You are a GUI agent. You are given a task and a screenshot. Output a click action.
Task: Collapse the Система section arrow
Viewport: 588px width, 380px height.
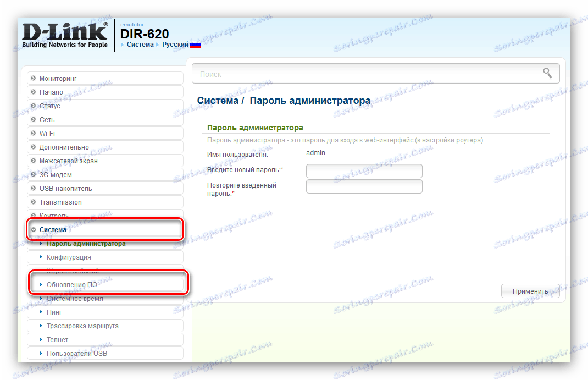point(34,229)
